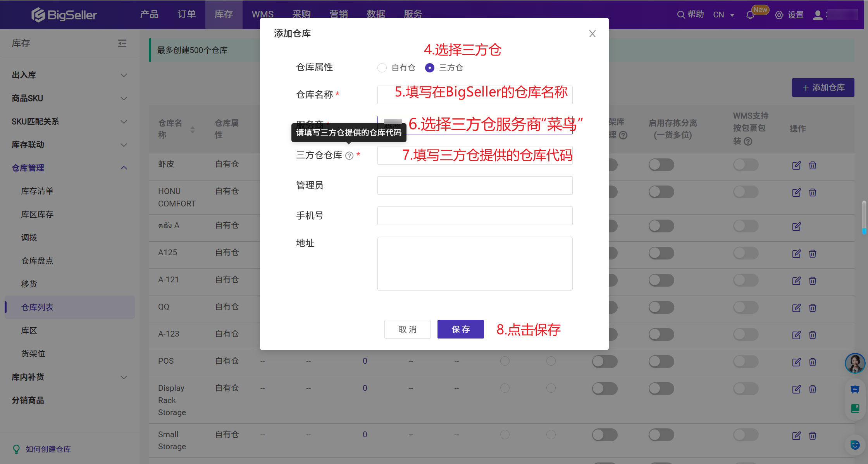This screenshot has height=464, width=868.
Task: Toggle WMS packaging switch for 虾皮
Action: tap(746, 165)
